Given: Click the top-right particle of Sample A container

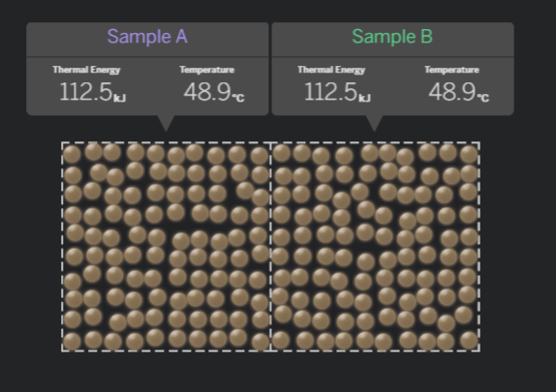Looking at the screenshot, I should 260,156.
